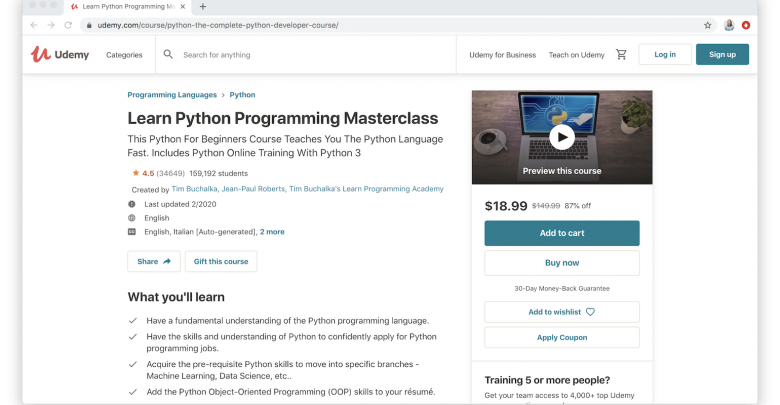Click the heart icon on Add to wishlist

[x=590, y=312]
